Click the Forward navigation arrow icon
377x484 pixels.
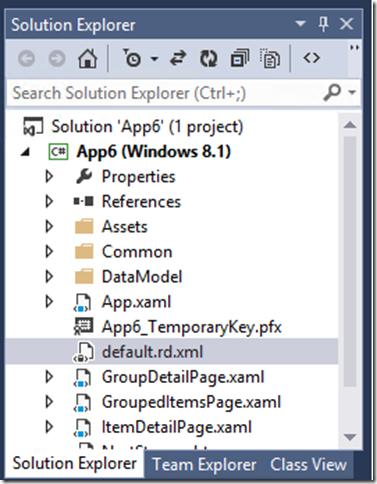point(57,59)
